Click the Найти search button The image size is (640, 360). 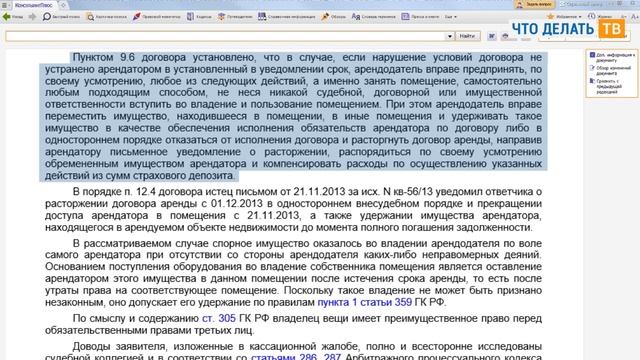click(467, 36)
